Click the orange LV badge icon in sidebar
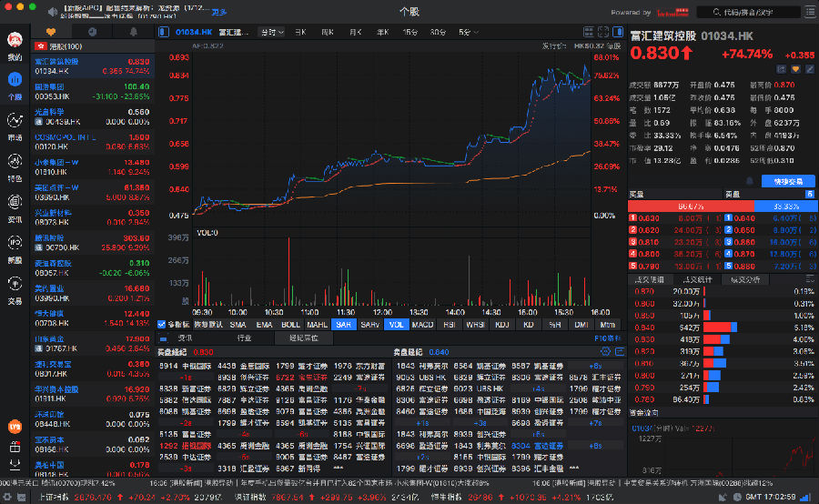Viewport: 819px width, 504px height. pos(15,427)
